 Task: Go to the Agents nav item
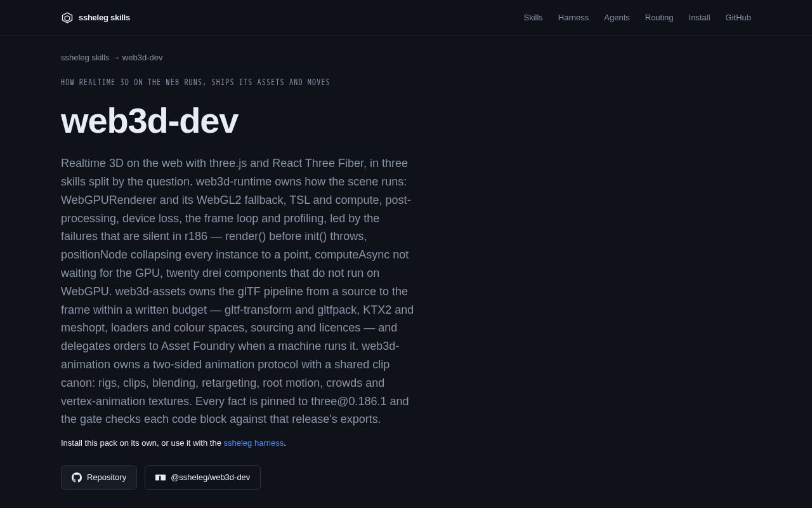click(x=617, y=18)
